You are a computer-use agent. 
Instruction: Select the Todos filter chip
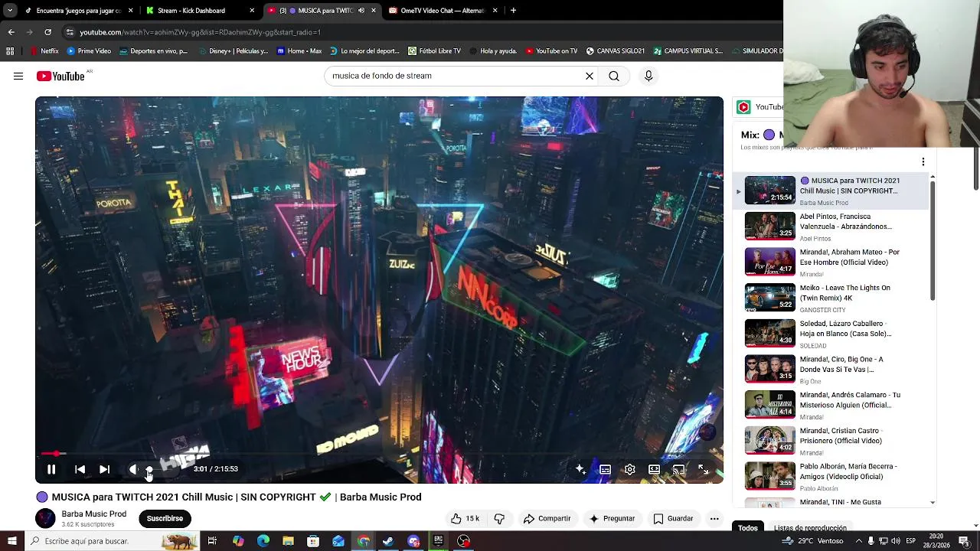point(748,528)
